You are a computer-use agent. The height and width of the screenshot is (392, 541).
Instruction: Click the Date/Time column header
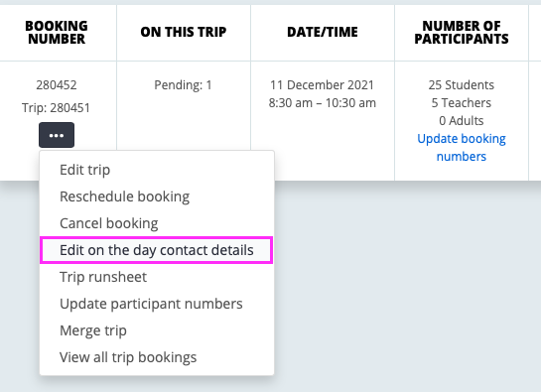pyautogui.click(x=323, y=32)
